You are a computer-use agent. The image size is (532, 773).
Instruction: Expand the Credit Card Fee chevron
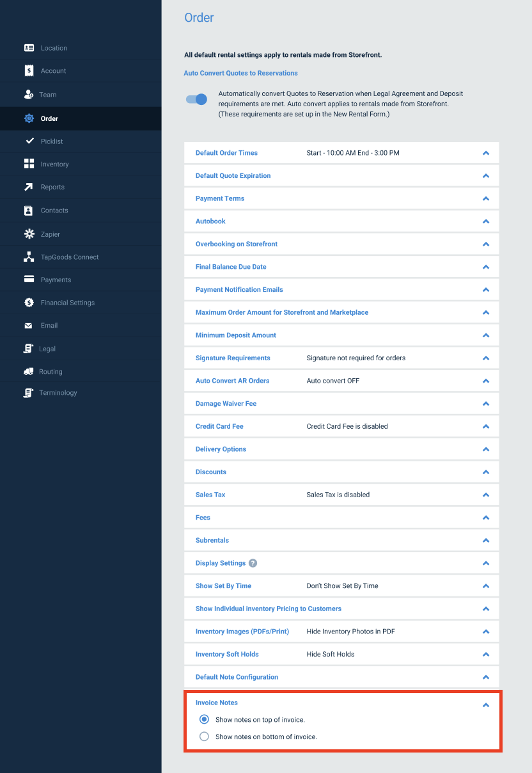pos(486,427)
